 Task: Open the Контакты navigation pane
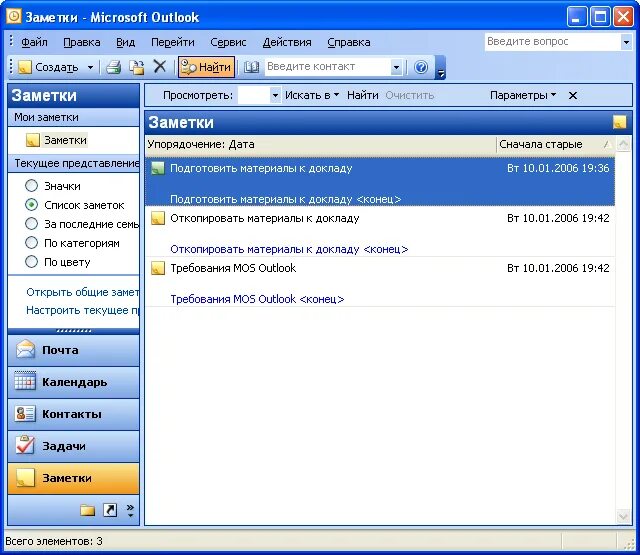(x=73, y=414)
